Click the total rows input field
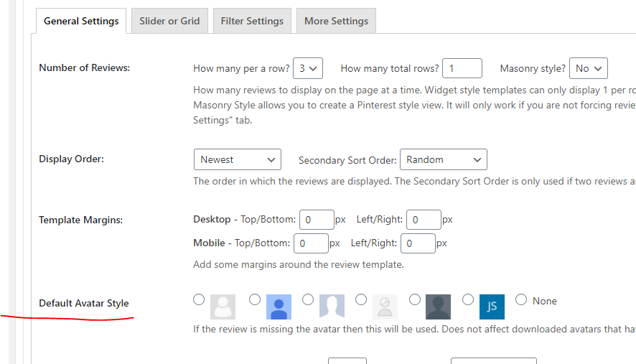This screenshot has width=636, height=364. pos(462,68)
